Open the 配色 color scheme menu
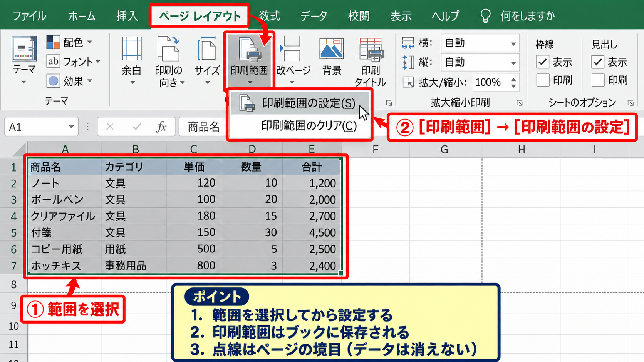Viewport: 644px width, 362px height. 69,42
